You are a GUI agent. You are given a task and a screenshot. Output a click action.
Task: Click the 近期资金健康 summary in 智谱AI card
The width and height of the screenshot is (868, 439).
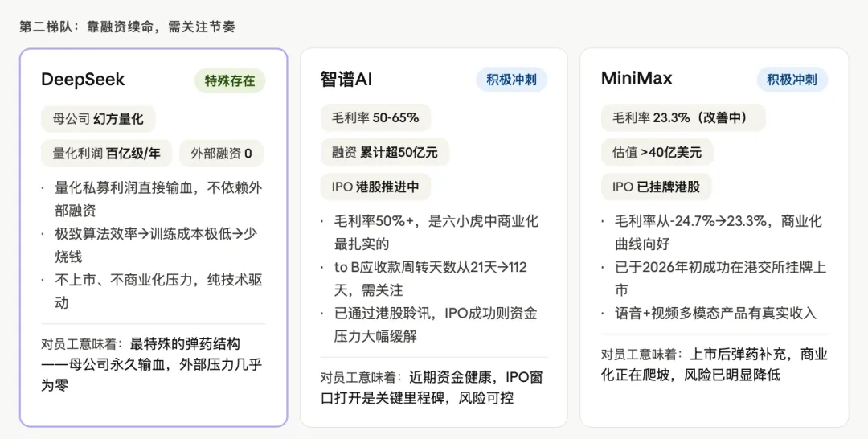coord(432,387)
